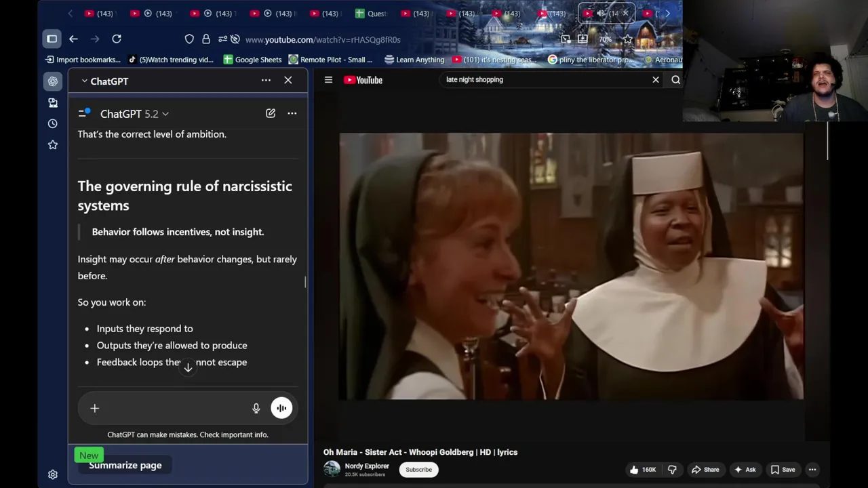Image resolution: width=868 pixels, height=488 pixels.
Task: Open the pliny the liberator bookmark
Action: click(x=590, y=60)
